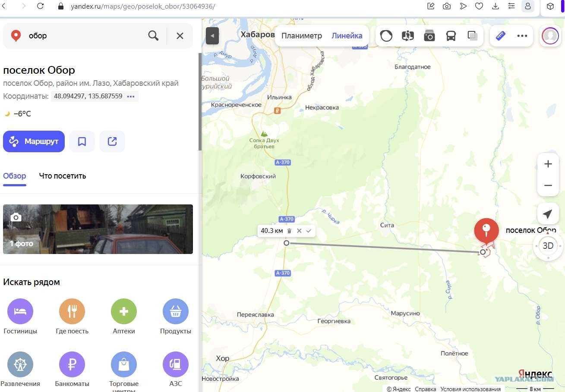This screenshot has height=392, width=565.
Task: Toggle public transport bus layer
Action: (451, 36)
